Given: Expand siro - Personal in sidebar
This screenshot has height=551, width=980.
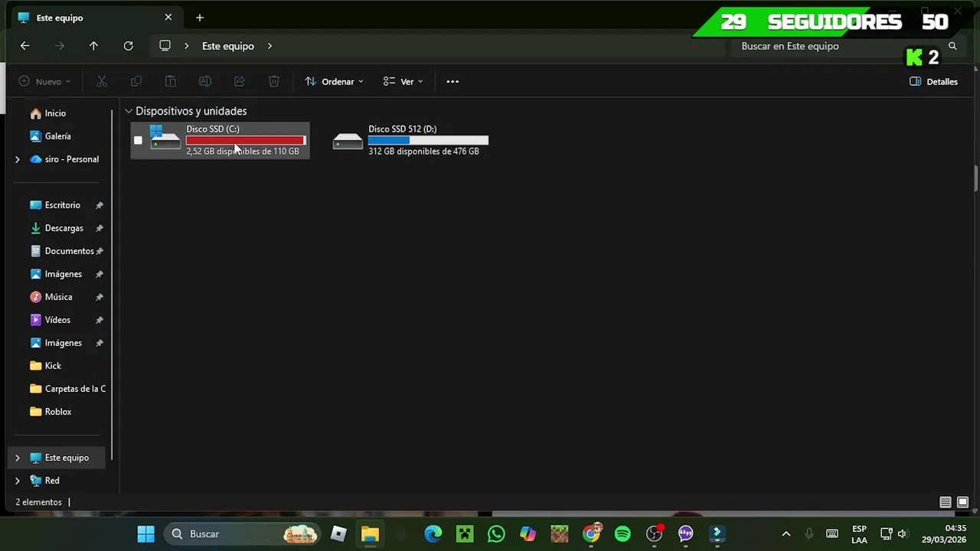Looking at the screenshot, I should click(17, 159).
